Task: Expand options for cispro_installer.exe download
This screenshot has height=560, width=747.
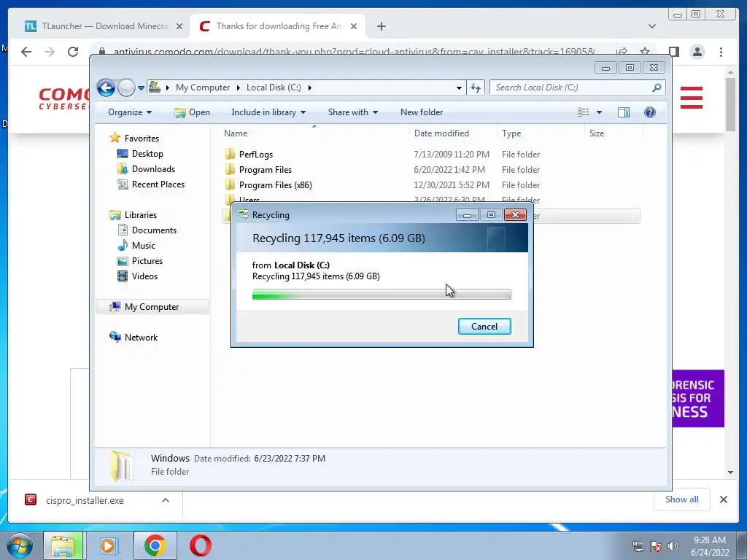Action: [x=166, y=500]
